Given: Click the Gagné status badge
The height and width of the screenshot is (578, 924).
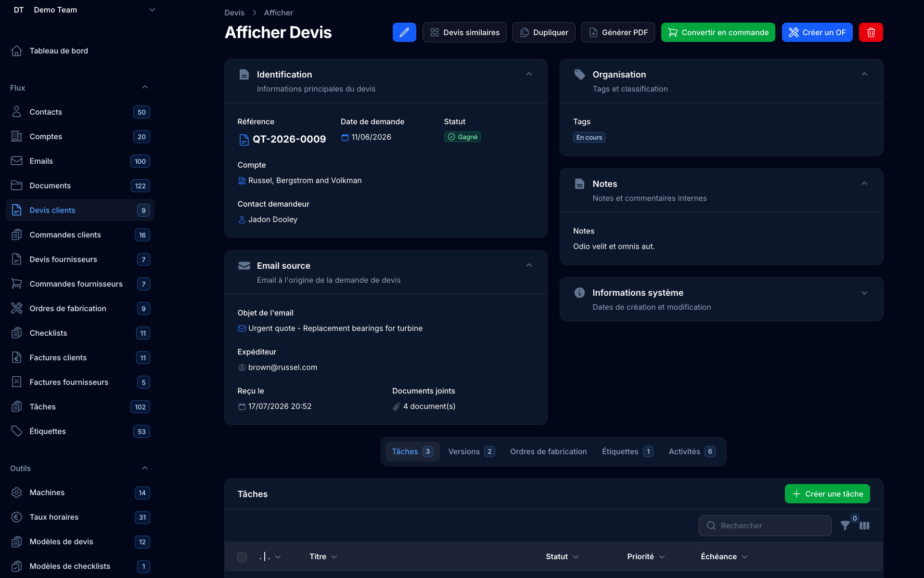Looking at the screenshot, I should (462, 137).
